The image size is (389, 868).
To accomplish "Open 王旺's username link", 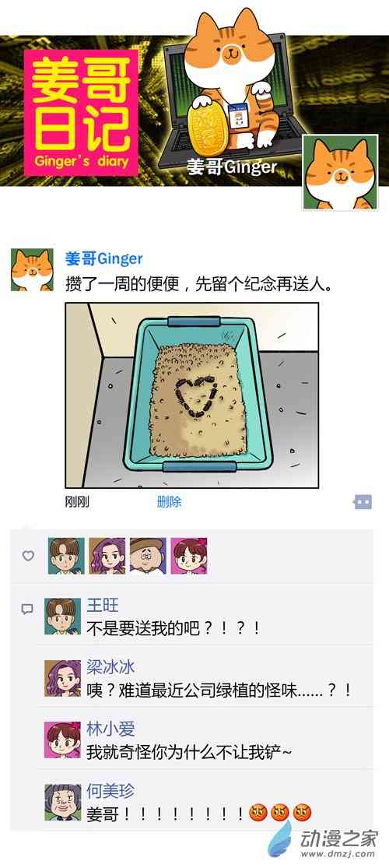I will (x=103, y=605).
